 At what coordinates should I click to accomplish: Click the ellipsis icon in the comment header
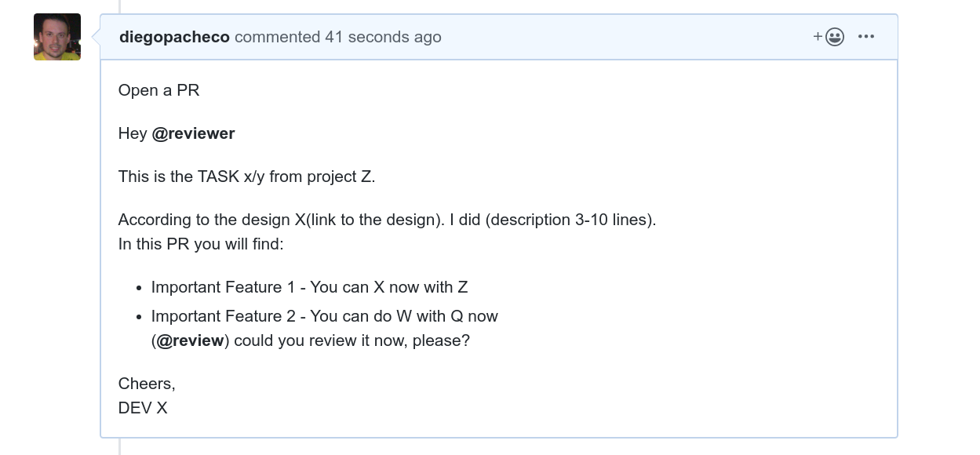(x=866, y=36)
